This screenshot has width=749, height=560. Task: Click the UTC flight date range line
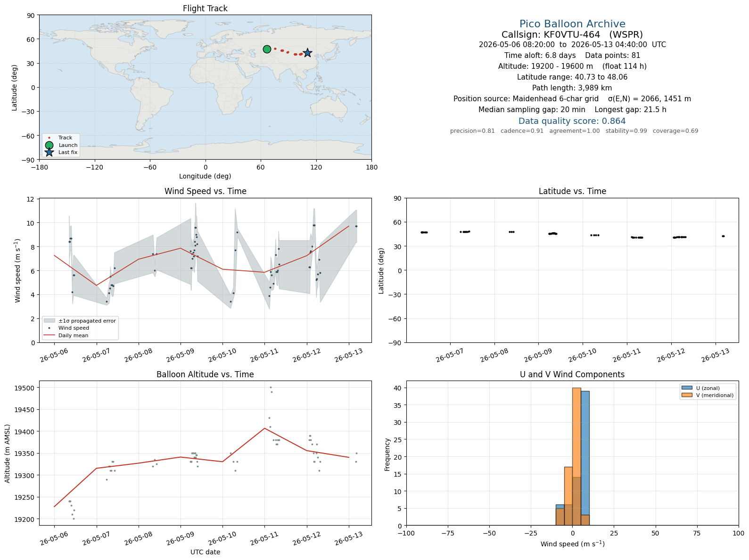(x=572, y=45)
